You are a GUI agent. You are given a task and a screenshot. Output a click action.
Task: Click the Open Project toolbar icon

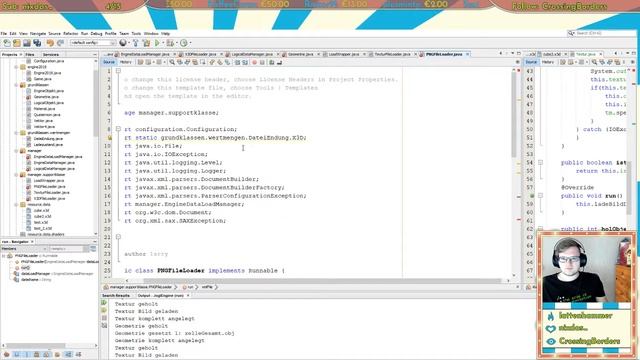27,43
